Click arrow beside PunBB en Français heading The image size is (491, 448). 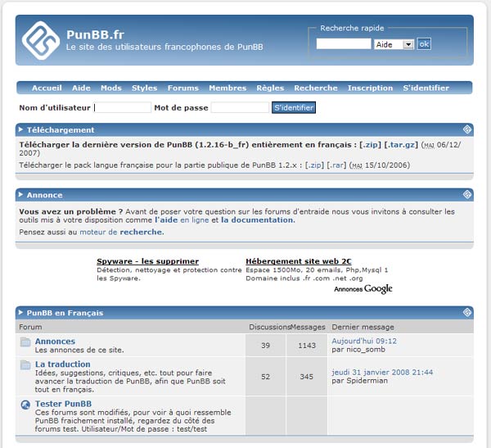coord(20,312)
